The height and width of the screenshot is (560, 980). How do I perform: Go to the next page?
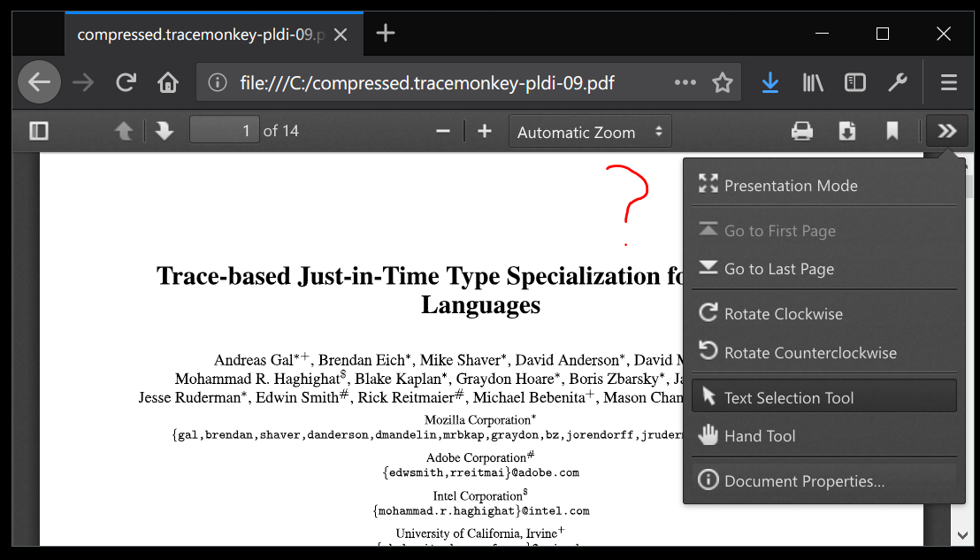tap(165, 130)
